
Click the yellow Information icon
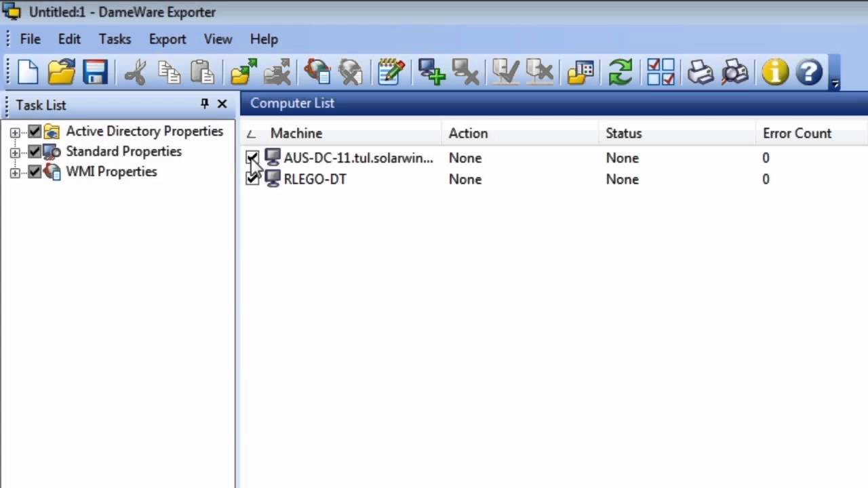coord(775,72)
